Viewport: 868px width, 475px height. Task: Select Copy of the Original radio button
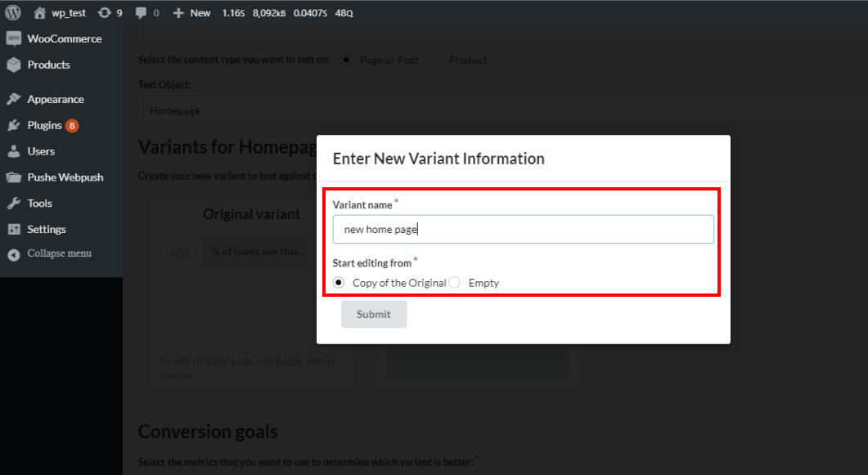(339, 283)
